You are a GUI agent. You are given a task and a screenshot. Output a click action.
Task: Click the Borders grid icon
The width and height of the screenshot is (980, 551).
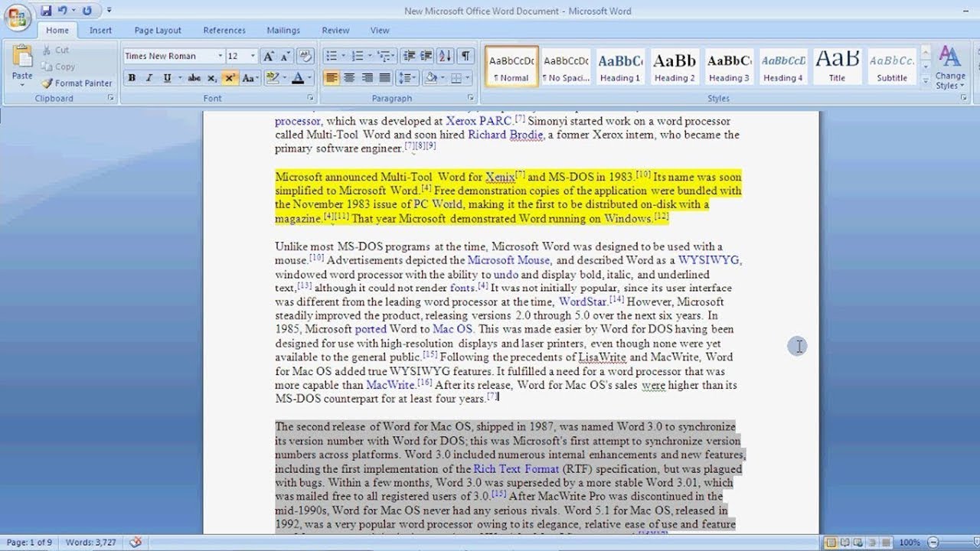457,78
